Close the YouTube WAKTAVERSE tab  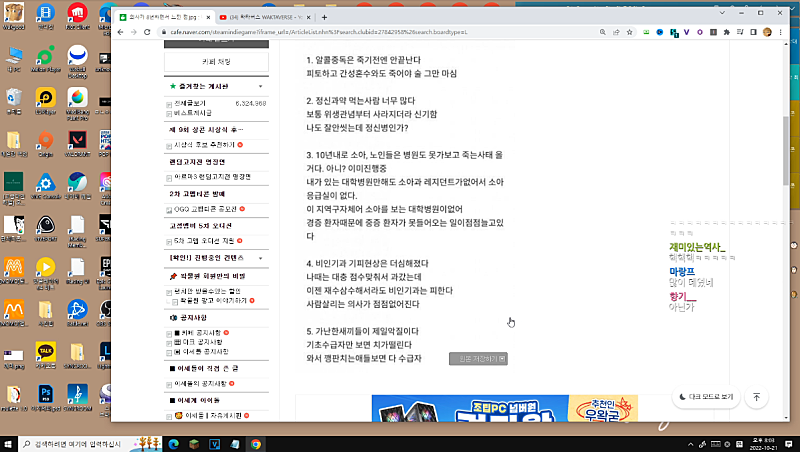(x=308, y=17)
